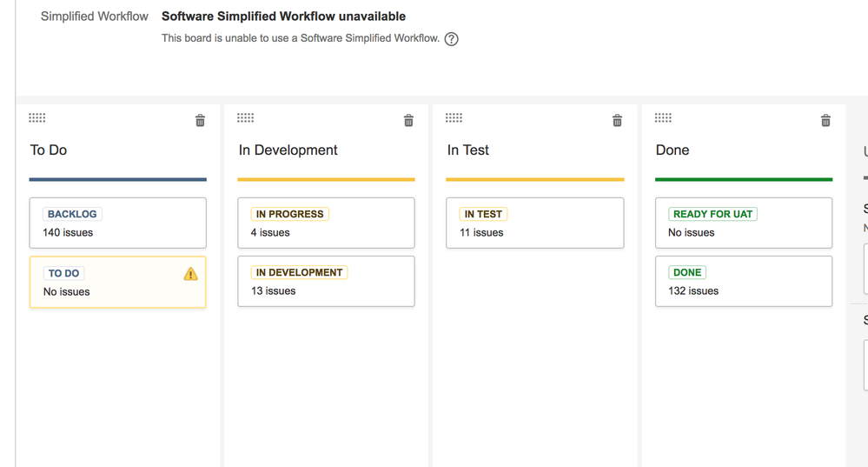This screenshot has width=868, height=467.
Task: Click the DONE status card
Action: [743, 281]
